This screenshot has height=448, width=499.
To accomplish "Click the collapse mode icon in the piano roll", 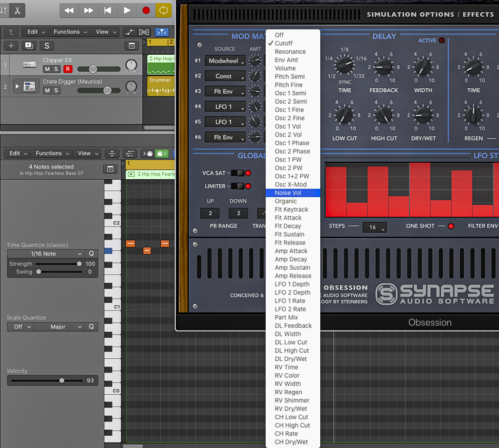I will pyautogui.click(x=112, y=154).
